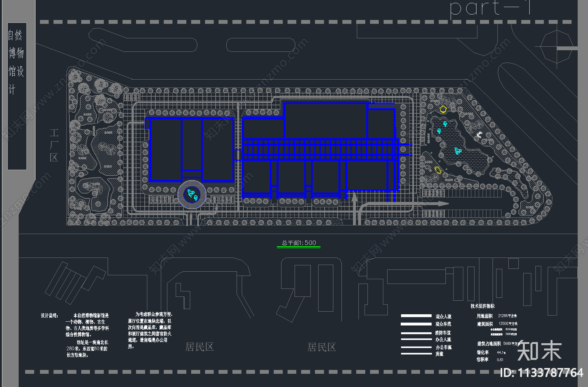Select the '用地面积' indicator label
Image resolution: width=588 pixels, height=387 pixels.
click(x=484, y=316)
